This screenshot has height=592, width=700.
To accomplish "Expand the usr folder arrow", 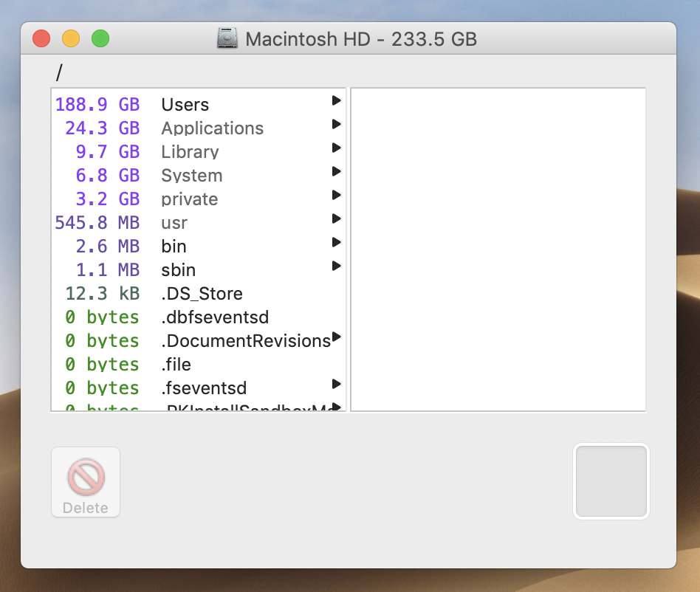I will pyautogui.click(x=337, y=218).
